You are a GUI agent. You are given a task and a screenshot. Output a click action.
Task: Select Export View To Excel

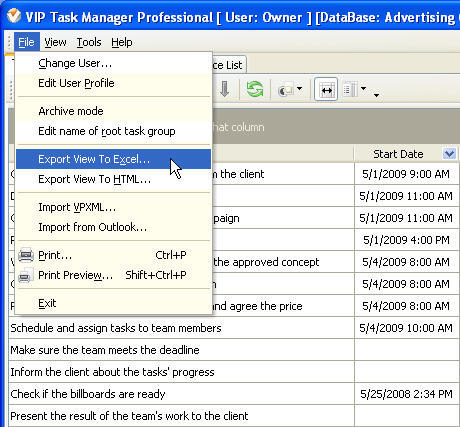pyautogui.click(x=113, y=159)
